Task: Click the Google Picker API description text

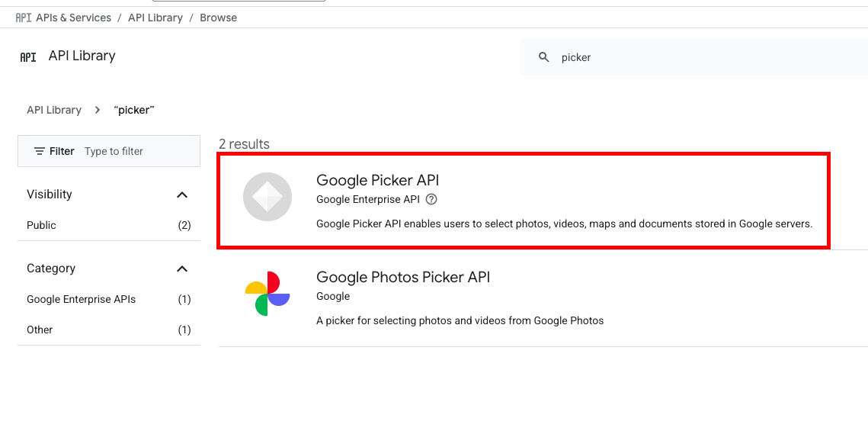Action: (564, 224)
